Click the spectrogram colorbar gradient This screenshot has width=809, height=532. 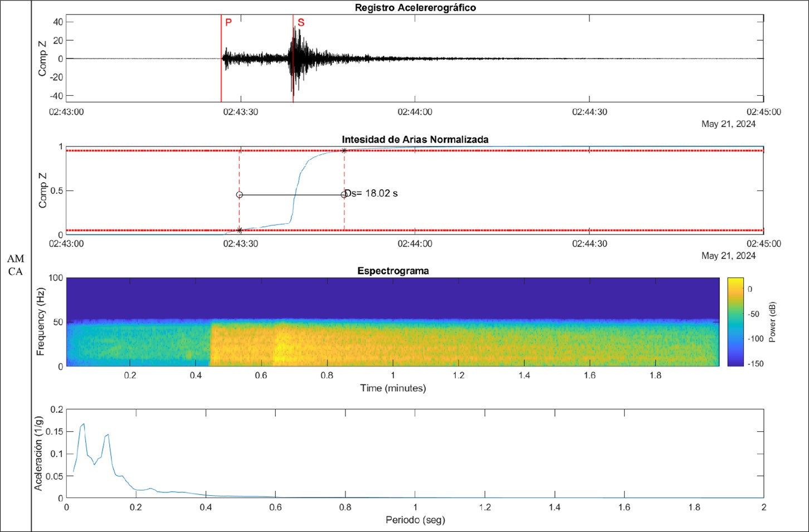pos(735,322)
